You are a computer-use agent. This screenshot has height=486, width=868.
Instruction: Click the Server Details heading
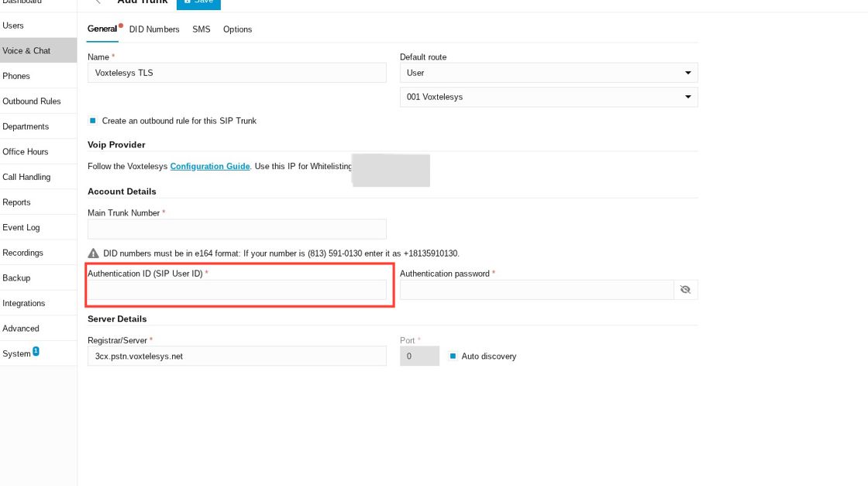(x=117, y=319)
